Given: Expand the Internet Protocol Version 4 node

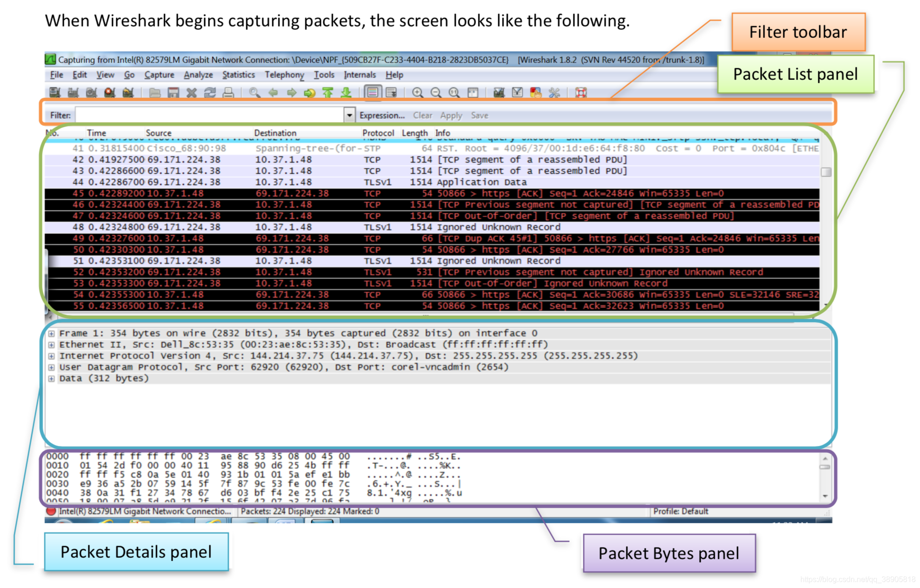Looking at the screenshot, I should tap(52, 356).
